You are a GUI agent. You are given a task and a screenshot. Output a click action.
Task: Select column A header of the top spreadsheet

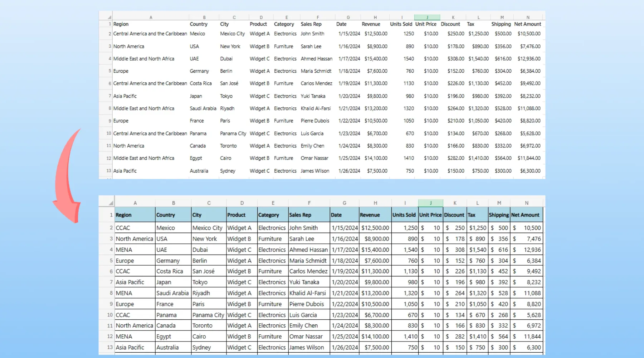pos(151,17)
